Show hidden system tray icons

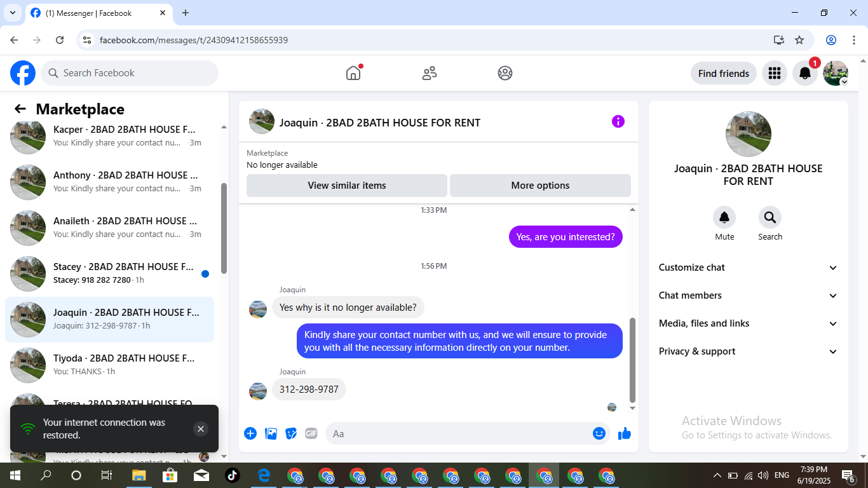click(x=717, y=475)
